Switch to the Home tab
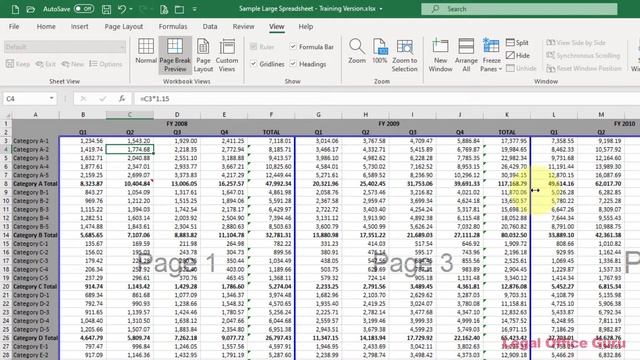Image resolution: width=640 pixels, height=360 pixels. (x=46, y=27)
